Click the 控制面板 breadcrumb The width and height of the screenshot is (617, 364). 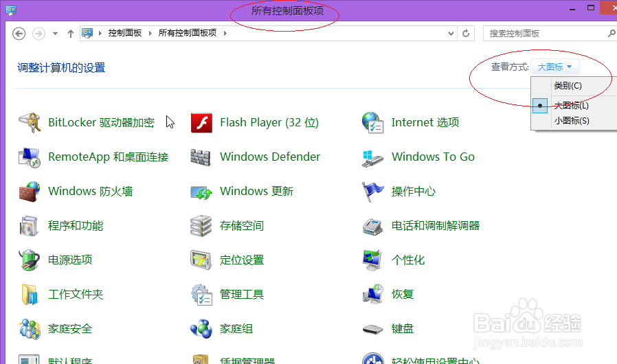point(125,33)
